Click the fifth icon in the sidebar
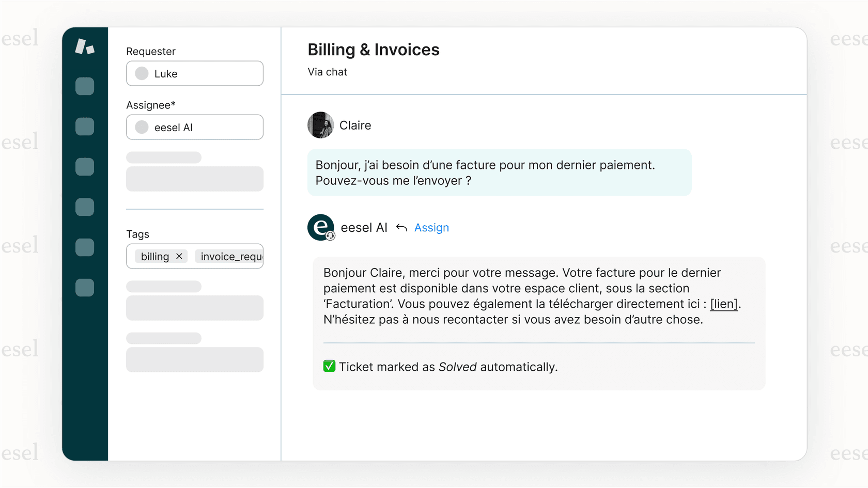 coord(85,247)
